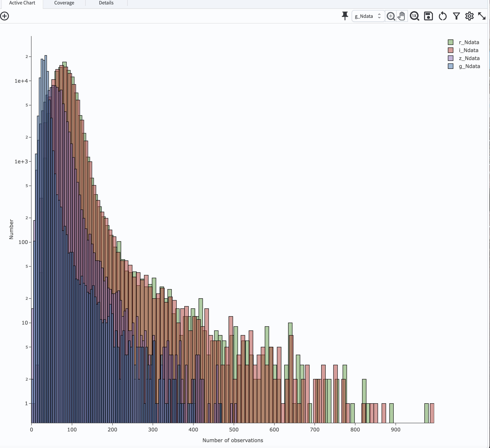Click the 'Number' y-axis title

(11, 229)
